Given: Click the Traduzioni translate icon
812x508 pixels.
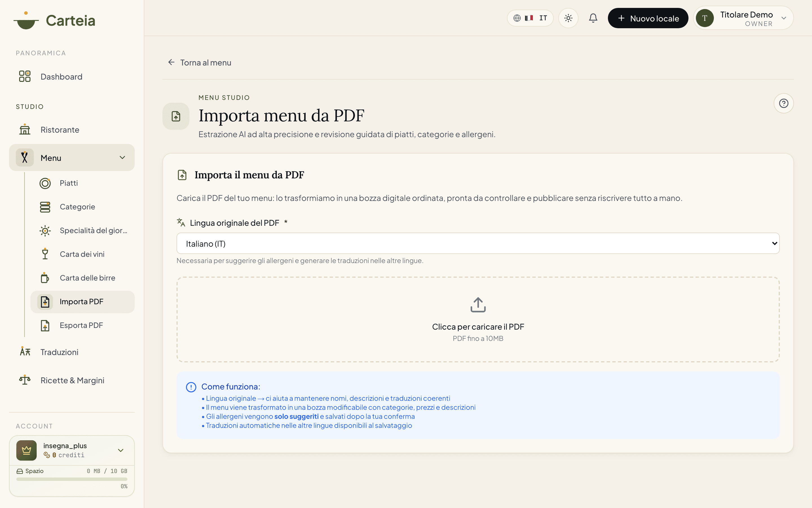Looking at the screenshot, I should pos(25,352).
